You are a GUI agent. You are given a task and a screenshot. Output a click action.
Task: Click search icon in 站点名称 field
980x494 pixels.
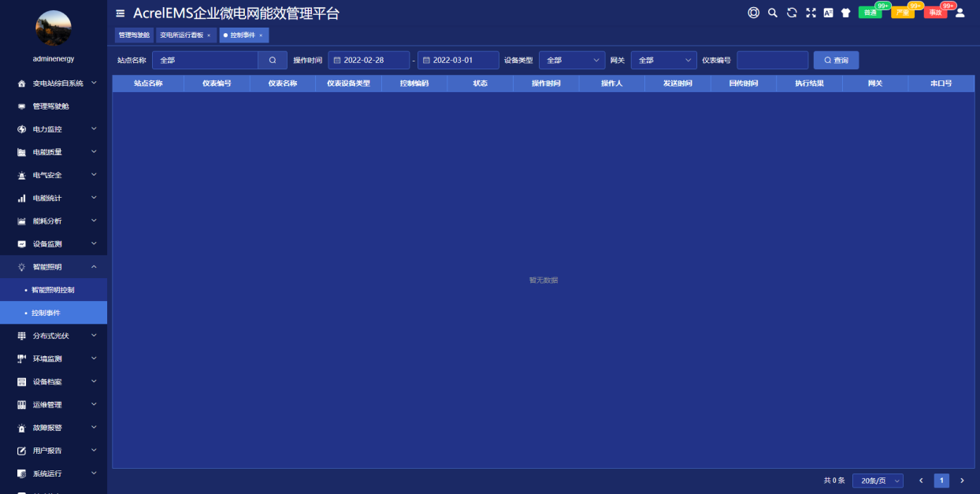(x=273, y=61)
